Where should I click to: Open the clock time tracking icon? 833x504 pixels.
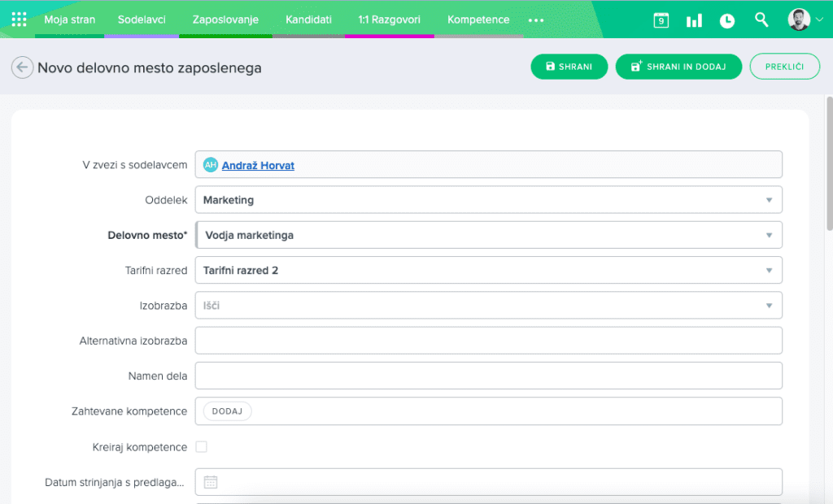(727, 20)
